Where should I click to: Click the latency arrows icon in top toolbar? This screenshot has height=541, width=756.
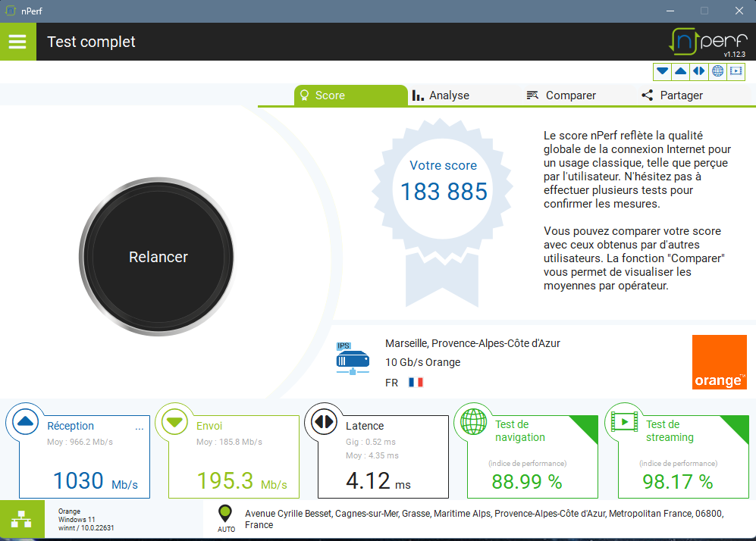click(x=699, y=71)
